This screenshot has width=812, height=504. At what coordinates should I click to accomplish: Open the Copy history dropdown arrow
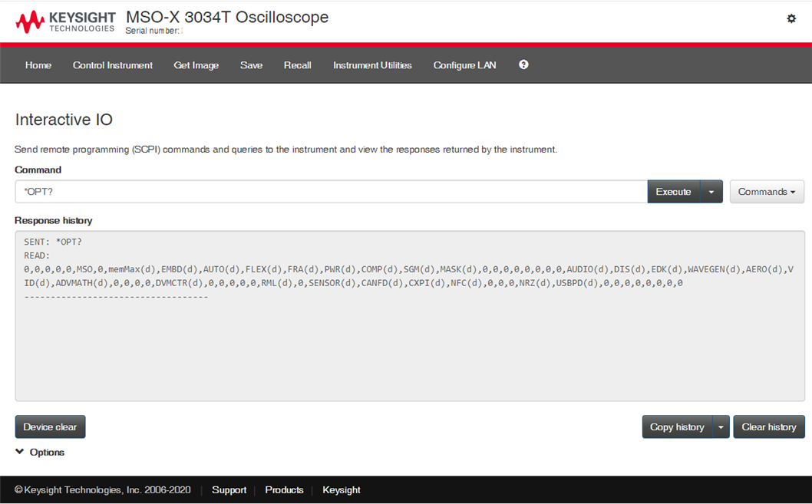tap(721, 427)
